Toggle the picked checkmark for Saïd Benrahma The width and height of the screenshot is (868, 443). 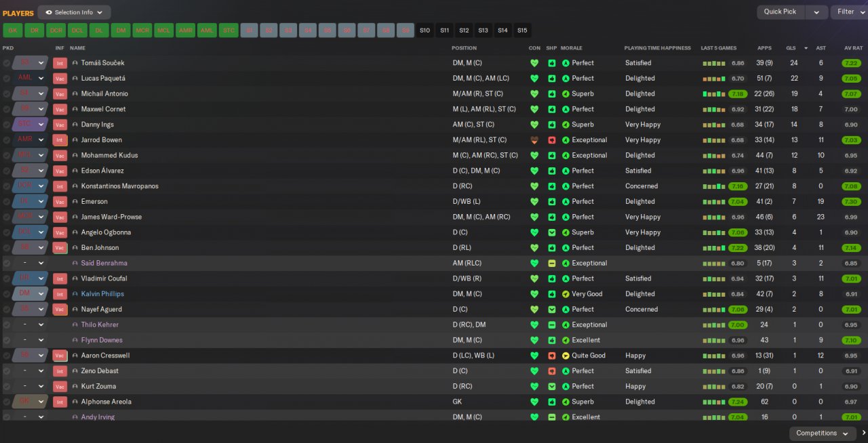click(x=7, y=263)
